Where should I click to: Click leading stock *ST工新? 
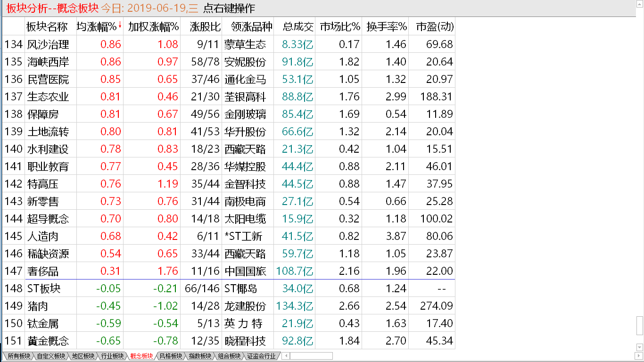[x=243, y=236]
